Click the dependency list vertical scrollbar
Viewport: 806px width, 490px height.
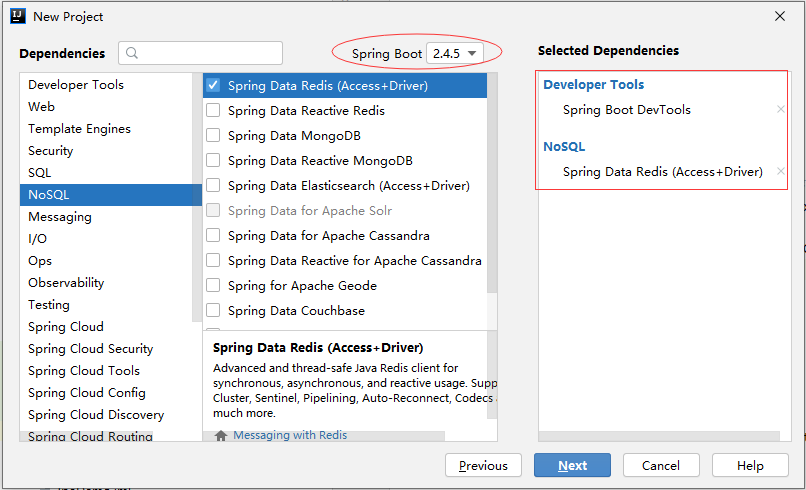tap(492, 183)
